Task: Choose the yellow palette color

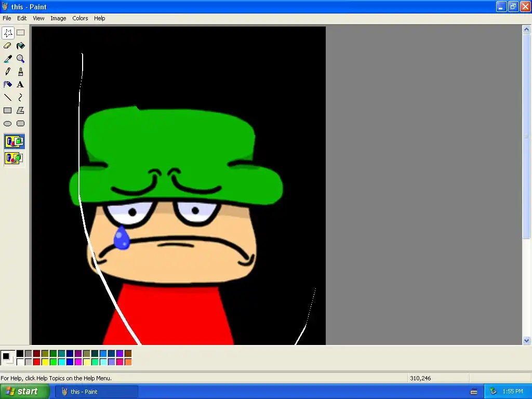Action: pos(45,362)
